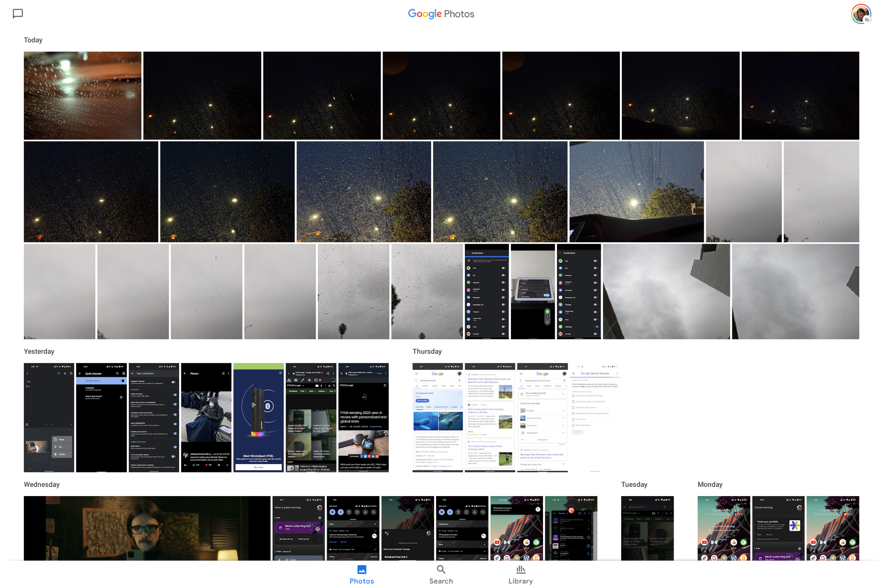Viewport: 883px width, 588px height.
Task: Open the tablet-on-table photo under Today
Action: click(x=533, y=292)
